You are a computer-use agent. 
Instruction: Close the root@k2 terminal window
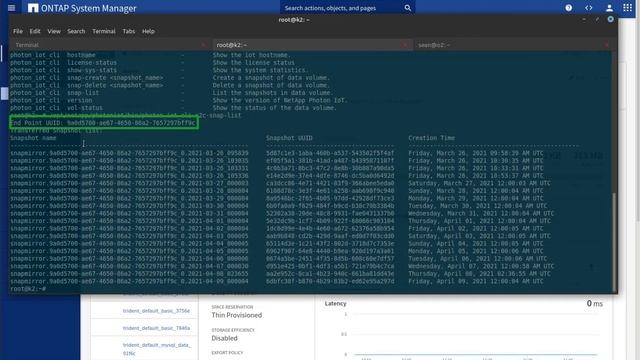(x=611, y=19)
